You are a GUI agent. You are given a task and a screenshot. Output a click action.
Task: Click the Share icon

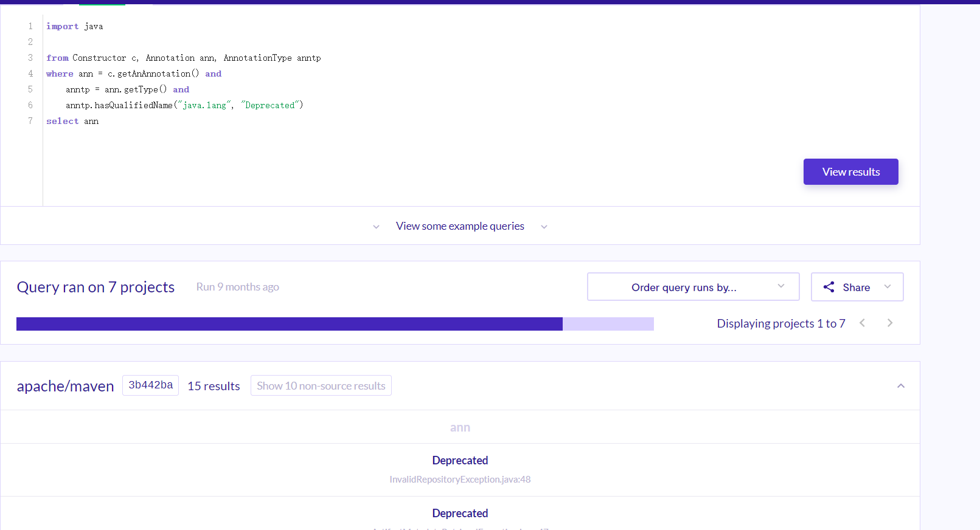(829, 287)
